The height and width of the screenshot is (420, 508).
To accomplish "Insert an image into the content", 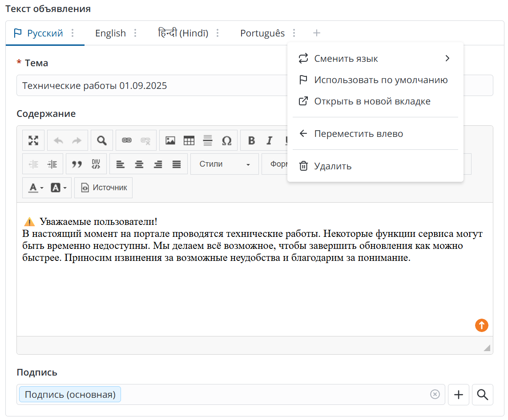I will (170, 141).
